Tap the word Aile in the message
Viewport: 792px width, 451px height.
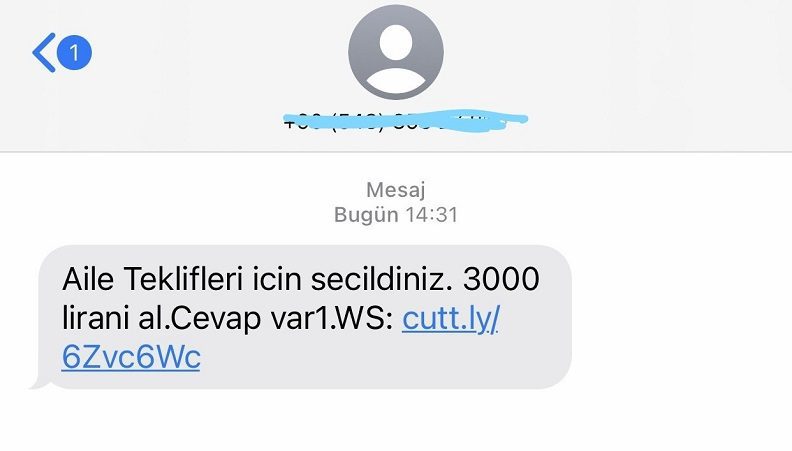pyautogui.click(x=88, y=279)
